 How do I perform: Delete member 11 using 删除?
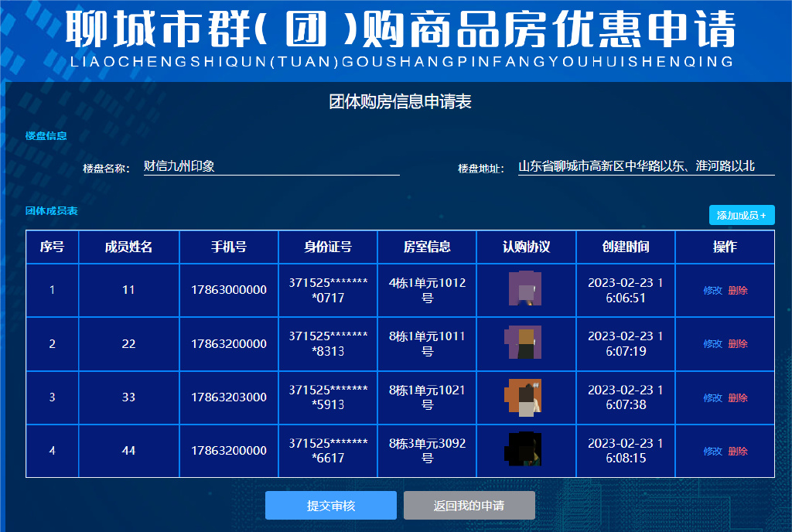(738, 291)
